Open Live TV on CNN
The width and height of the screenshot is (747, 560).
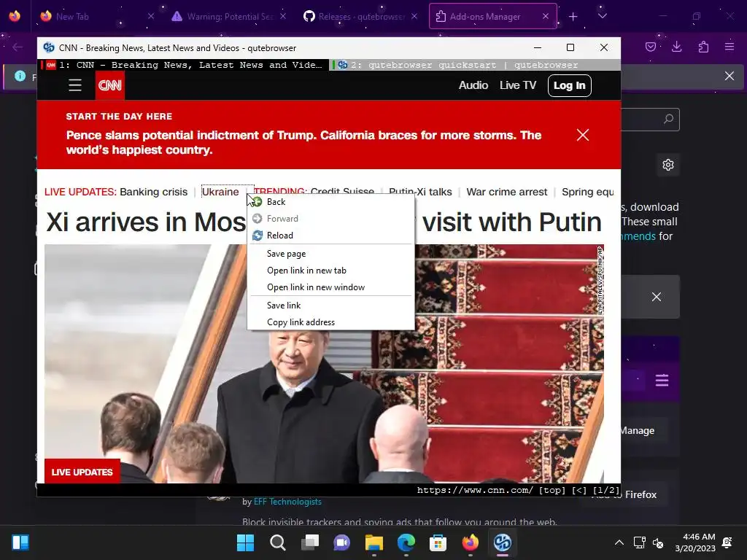pos(518,85)
